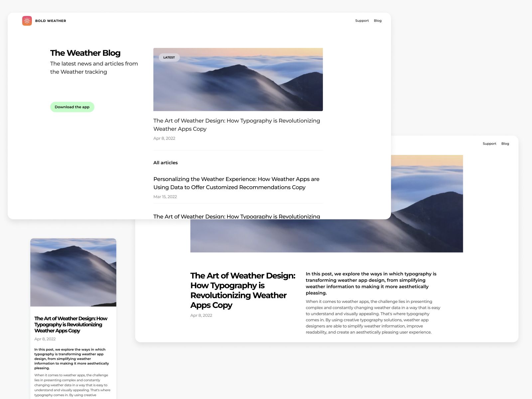The width and height of the screenshot is (532, 399).
Task: Open Blog in the top blog window navigation
Action: (x=377, y=21)
